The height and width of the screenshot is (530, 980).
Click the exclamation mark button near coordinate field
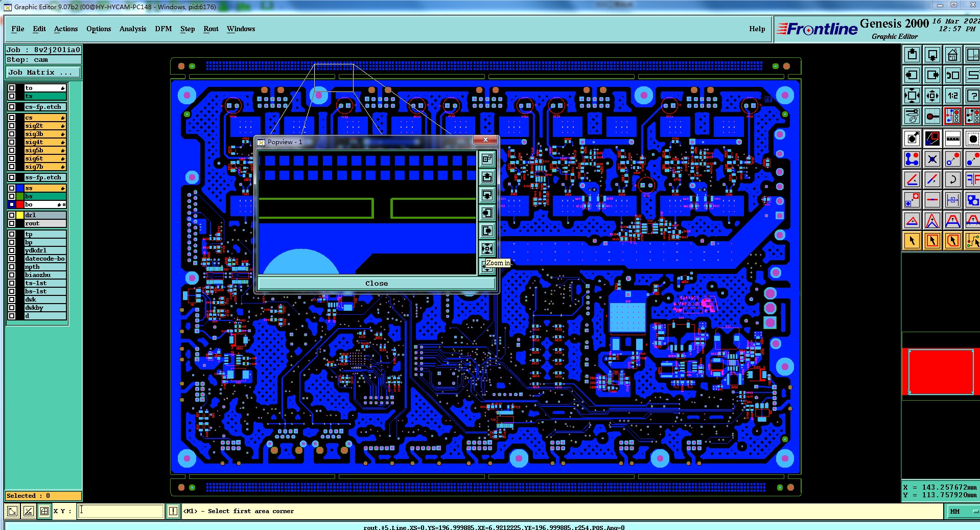click(x=173, y=511)
